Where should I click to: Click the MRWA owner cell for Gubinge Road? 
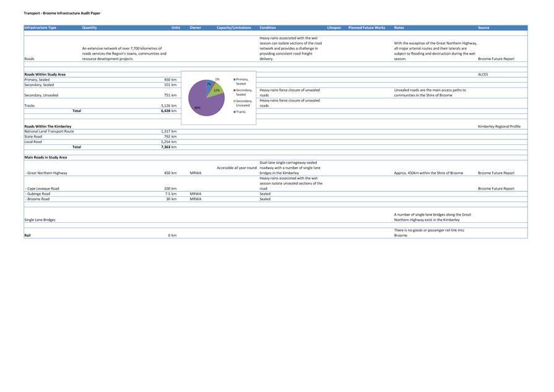point(196,194)
